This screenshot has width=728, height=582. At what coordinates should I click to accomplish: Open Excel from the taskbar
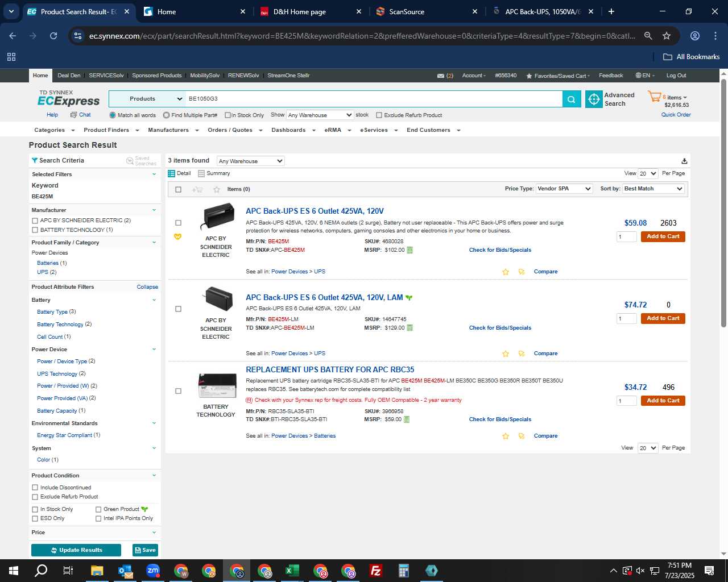tap(292, 571)
